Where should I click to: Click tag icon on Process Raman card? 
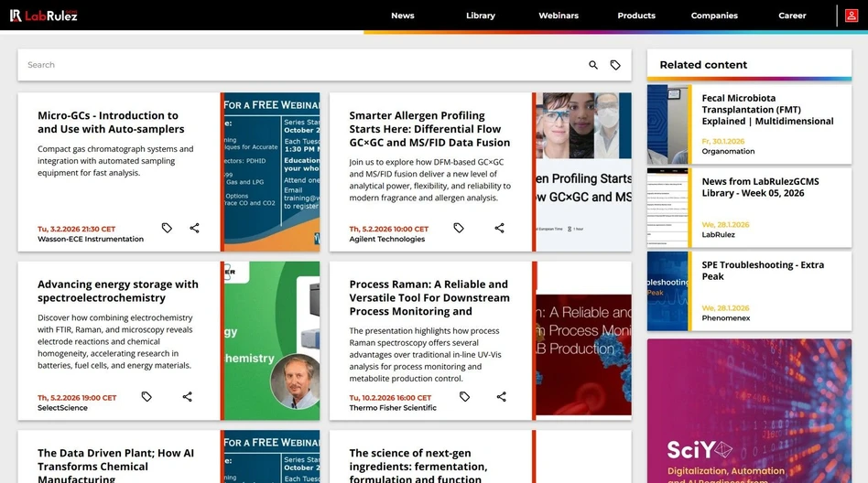(x=464, y=397)
